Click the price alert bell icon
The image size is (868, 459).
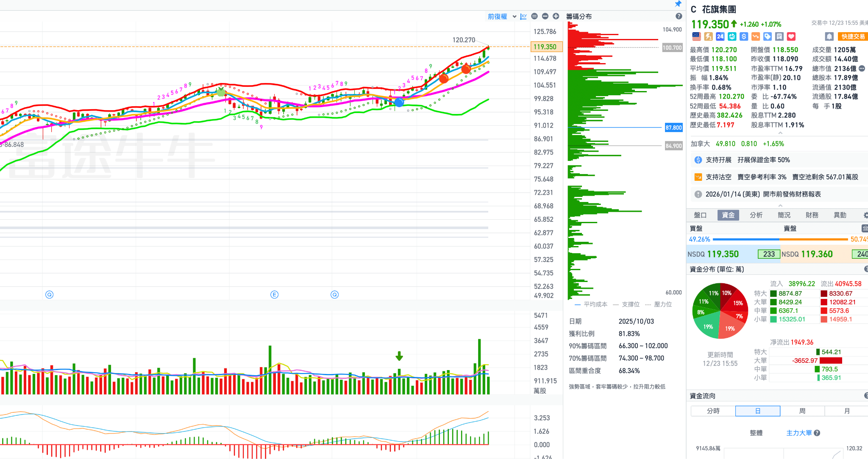pos(829,36)
